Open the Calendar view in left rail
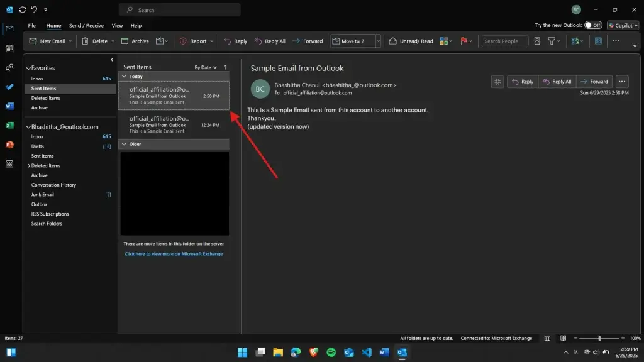 pos(9,48)
